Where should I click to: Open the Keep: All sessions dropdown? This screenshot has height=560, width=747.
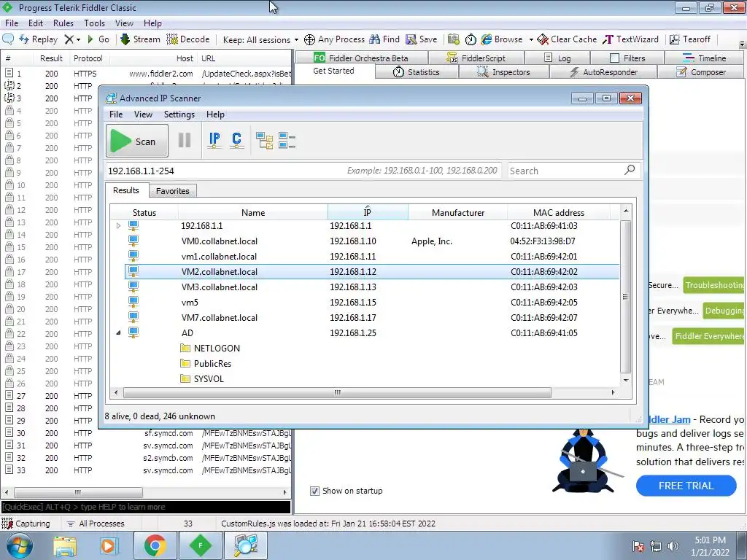click(x=260, y=40)
